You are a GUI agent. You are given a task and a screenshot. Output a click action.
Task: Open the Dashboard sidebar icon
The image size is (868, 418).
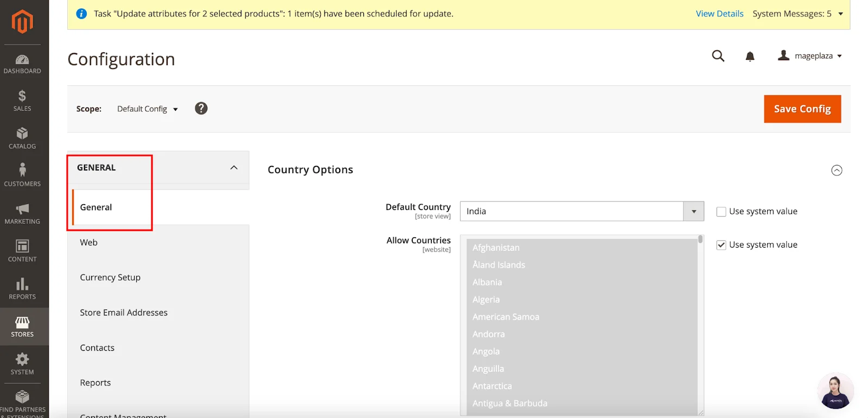tap(22, 64)
